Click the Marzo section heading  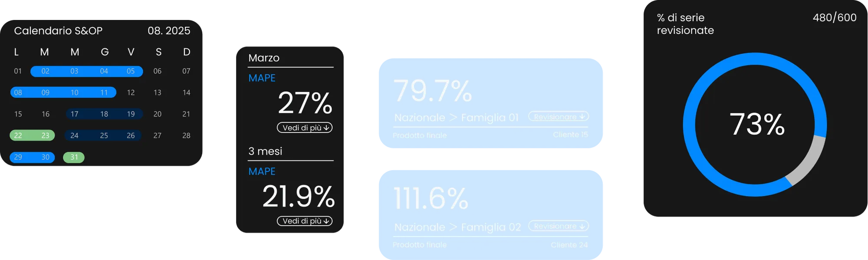click(x=264, y=58)
